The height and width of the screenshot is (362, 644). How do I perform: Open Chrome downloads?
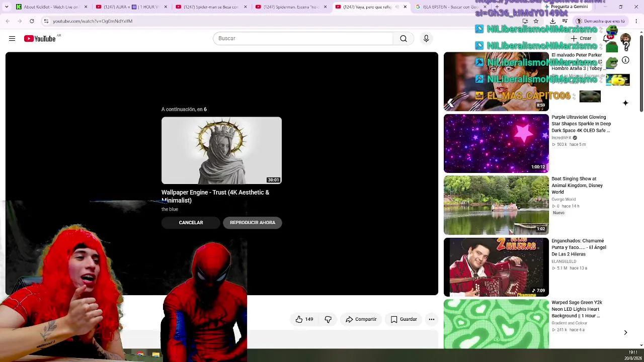coord(553,21)
